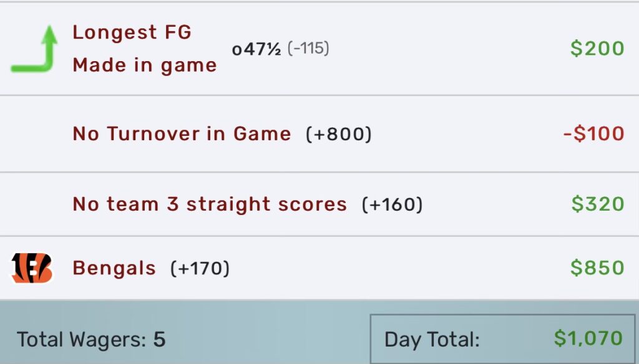This screenshot has width=639, height=364.
Task: Select the $200 winnings amount
Action: point(597,49)
